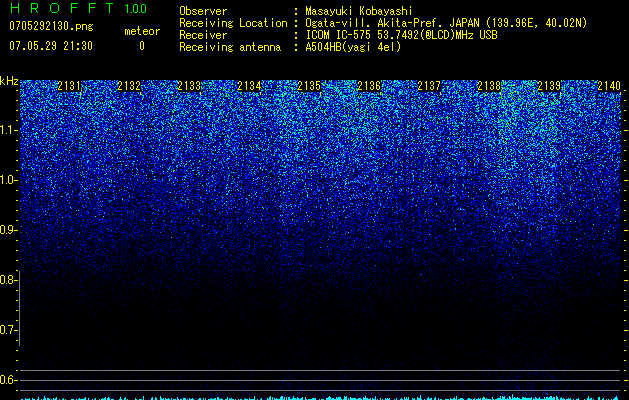The width and height of the screenshot is (629, 400).
Task: Click the 0.7 kHz axis tick label
Action: point(8,330)
